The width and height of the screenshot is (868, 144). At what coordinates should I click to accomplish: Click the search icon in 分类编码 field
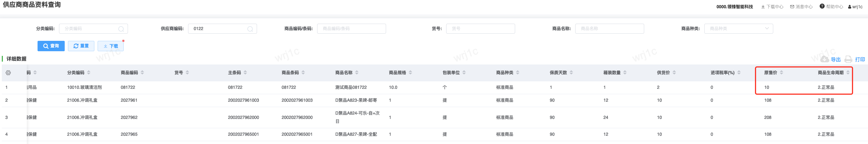point(121,29)
